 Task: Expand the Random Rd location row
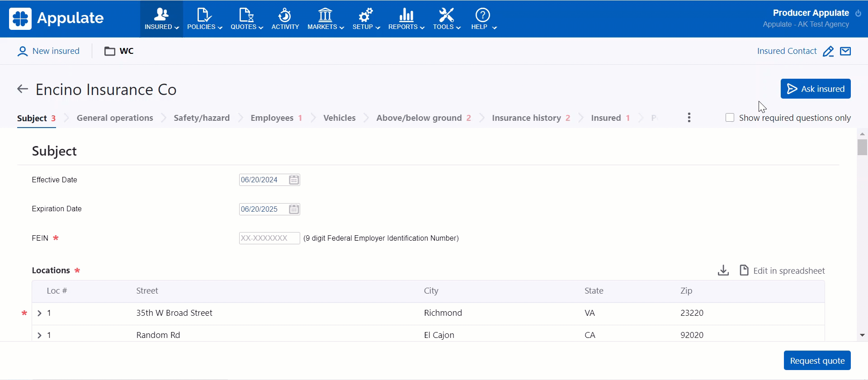pyautogui.click(x=39, y=335)
